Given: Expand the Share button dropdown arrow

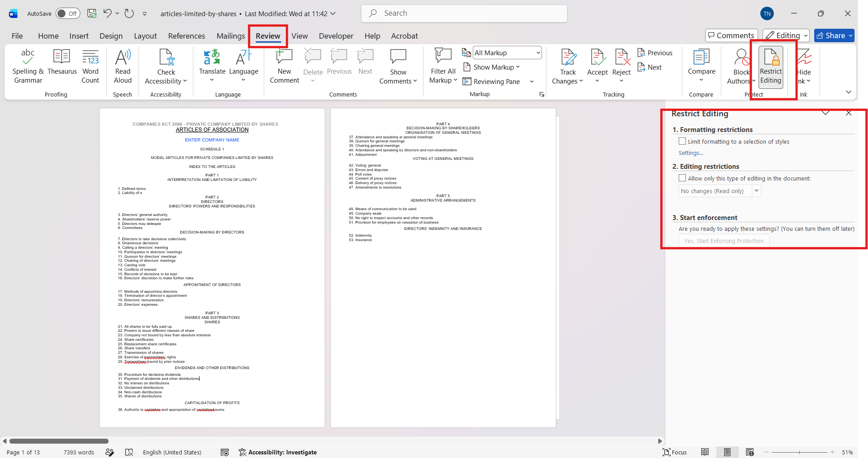Looking at the screenshot, I should pyautogui.click(x=850, y=35).
